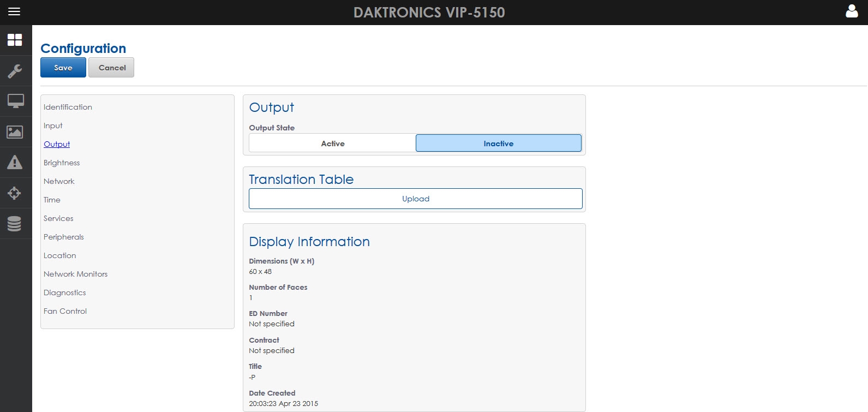Set Output State to Active

tap(332, 144)
